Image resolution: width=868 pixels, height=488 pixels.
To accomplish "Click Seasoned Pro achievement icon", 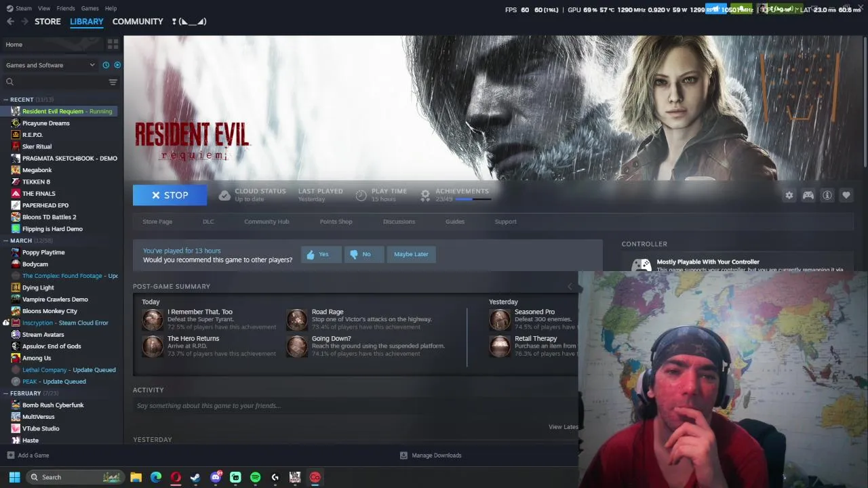I will point(500,319).
